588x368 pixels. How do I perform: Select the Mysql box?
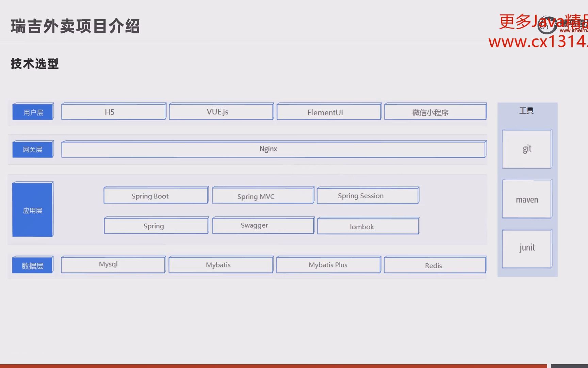(113, 265)
